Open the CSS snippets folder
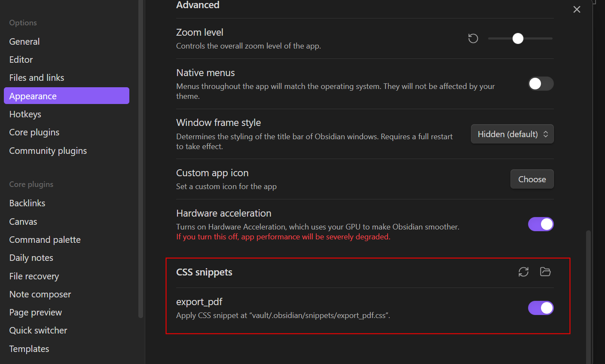This screenshot has height=364, width=605. (545, 272)
